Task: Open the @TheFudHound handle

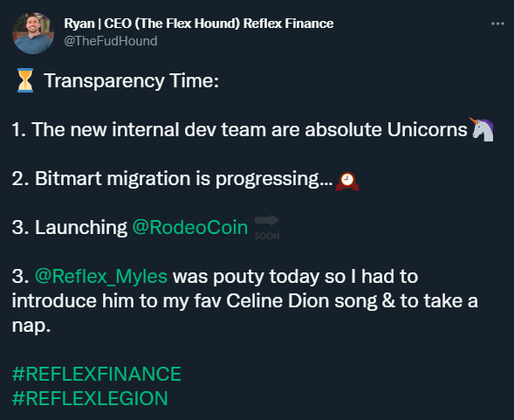Action: (x=111, y=41)
